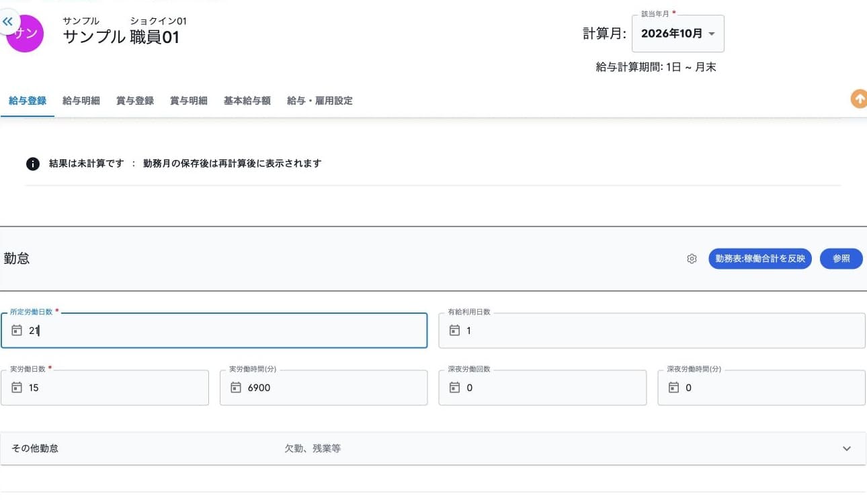
Task: Click the employee name サンプル 職員01
Action: coord(122,37)
